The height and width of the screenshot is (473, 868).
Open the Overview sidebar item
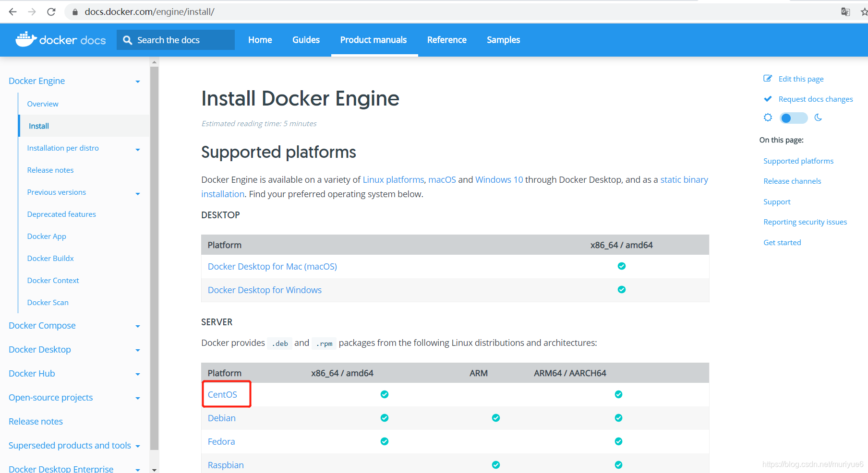[x=43, y=104]
